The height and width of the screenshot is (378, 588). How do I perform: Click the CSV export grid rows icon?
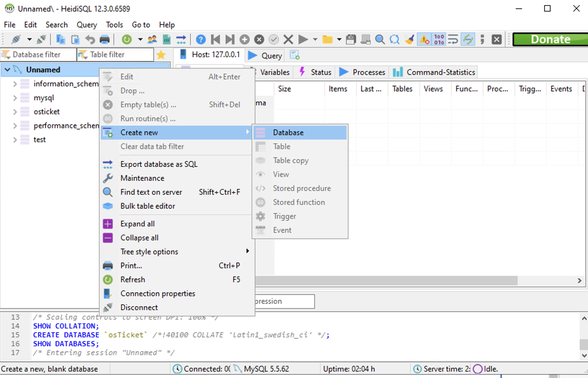click(x=167, y=39)
